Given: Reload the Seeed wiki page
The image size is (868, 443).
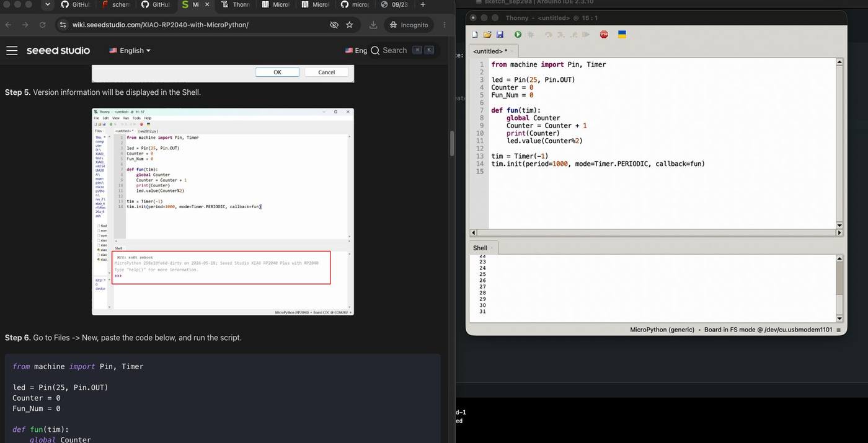Looking at the screenshot, I should click(x=42, y=25).
